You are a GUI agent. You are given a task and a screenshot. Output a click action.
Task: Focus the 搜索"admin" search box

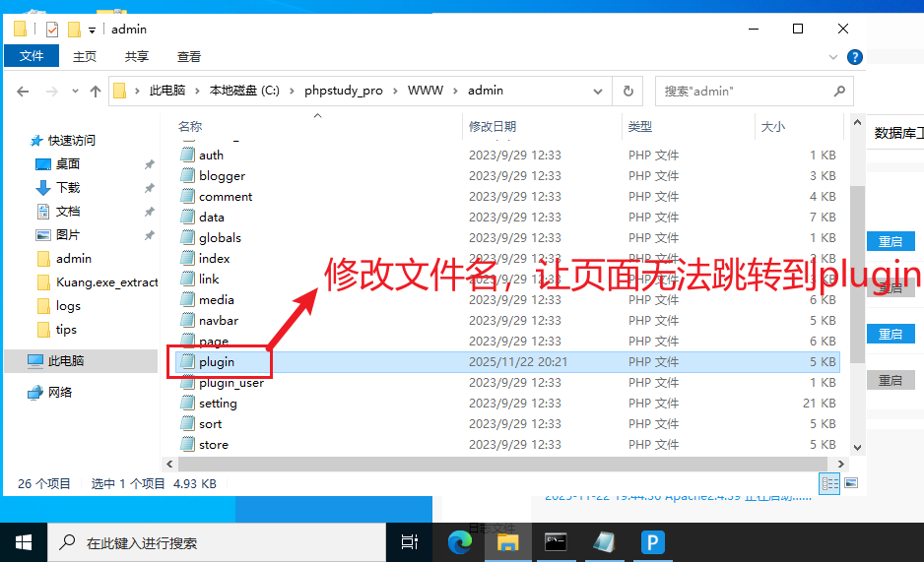coord(755,92)
